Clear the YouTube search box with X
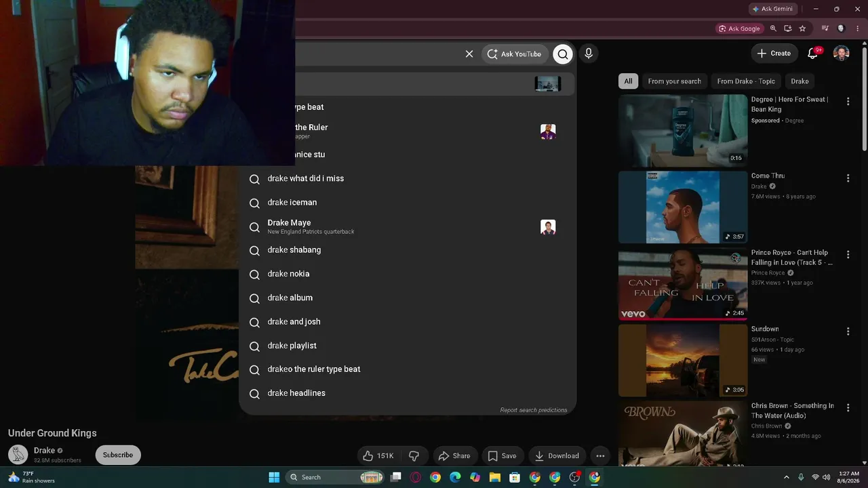The image size is (868, 488). point(469,54)
